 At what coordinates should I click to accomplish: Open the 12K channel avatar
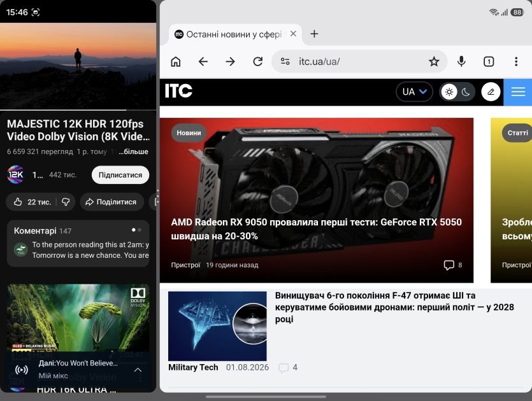coord(15,174)
